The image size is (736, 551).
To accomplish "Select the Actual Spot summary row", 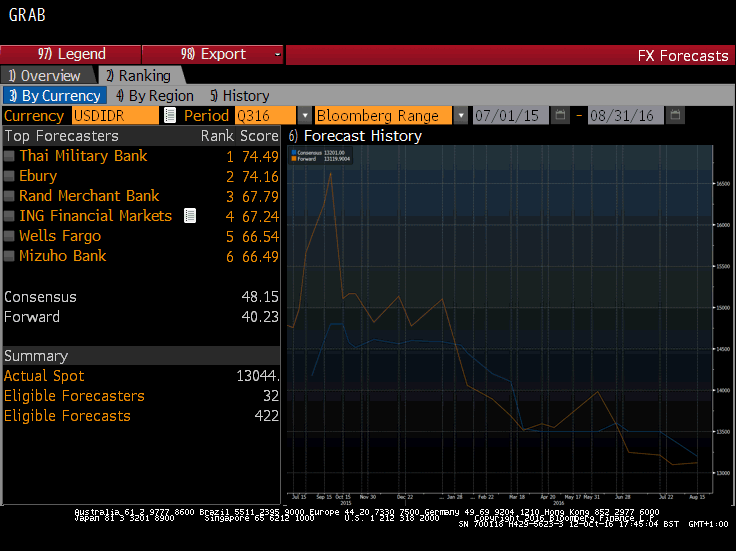I will pos(141,376).
